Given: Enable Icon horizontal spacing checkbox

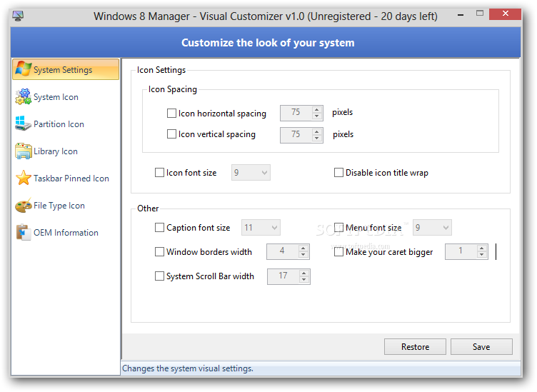Looking at the screenshot, I should [x=171, y=113].
